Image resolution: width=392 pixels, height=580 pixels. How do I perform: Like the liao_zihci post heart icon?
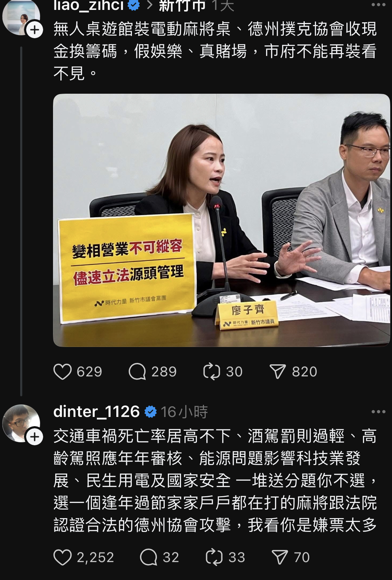click(x=63, y=372)
